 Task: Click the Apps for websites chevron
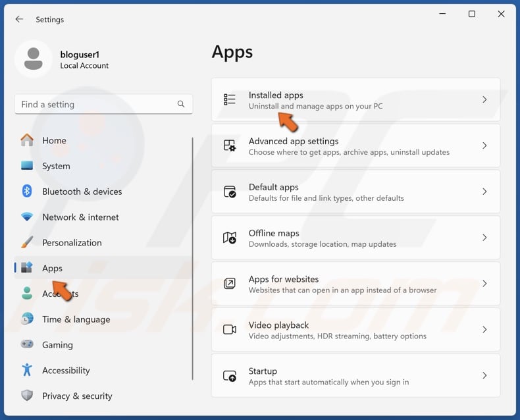click(x=484, y=283)
